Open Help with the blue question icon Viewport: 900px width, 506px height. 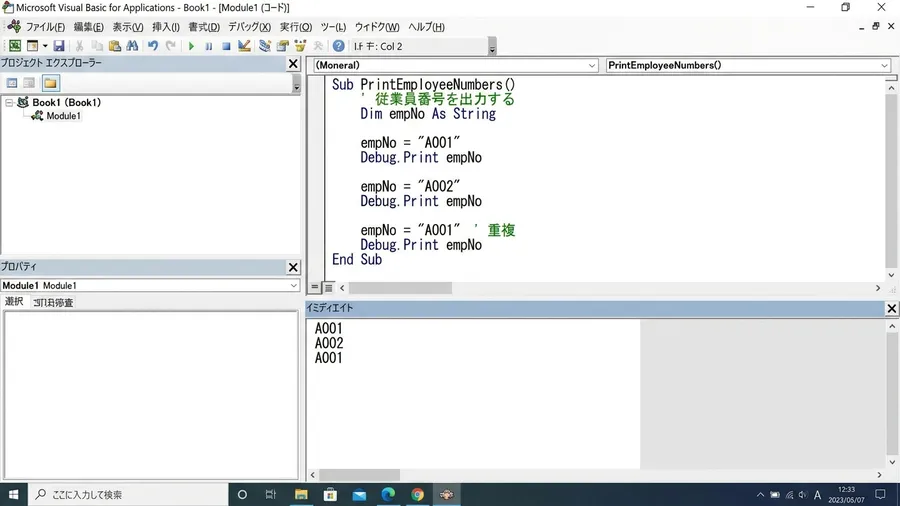[x=339, y=46]
